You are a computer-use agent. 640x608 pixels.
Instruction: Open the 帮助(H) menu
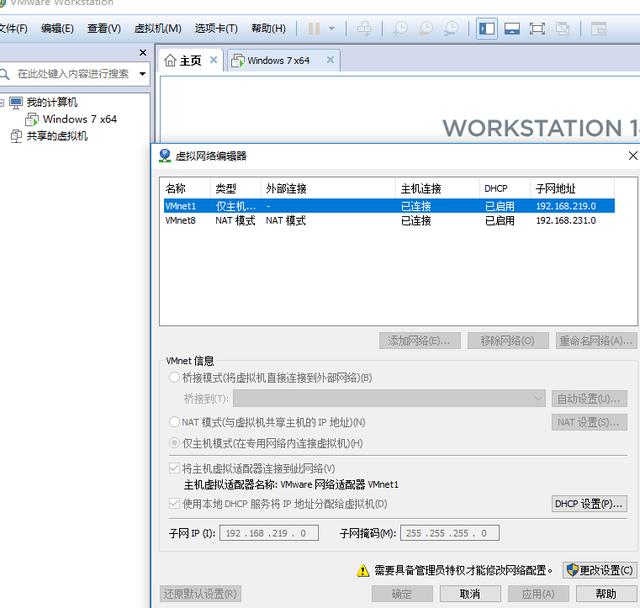268,29
